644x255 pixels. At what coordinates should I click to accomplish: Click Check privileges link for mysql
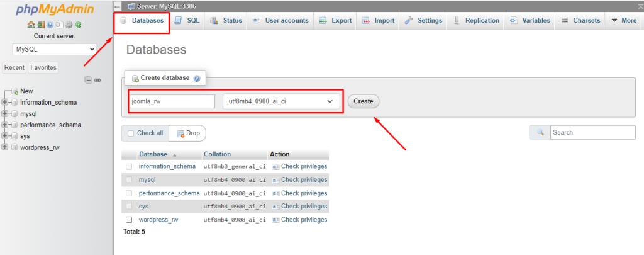(304, 179)
